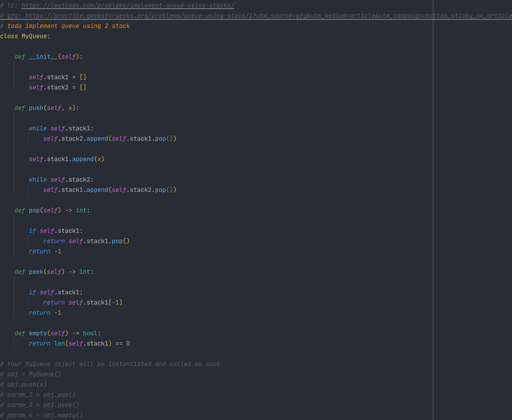
Task: Open the leetcode.com implement-queue-using-stacks link
Action: 127,5
